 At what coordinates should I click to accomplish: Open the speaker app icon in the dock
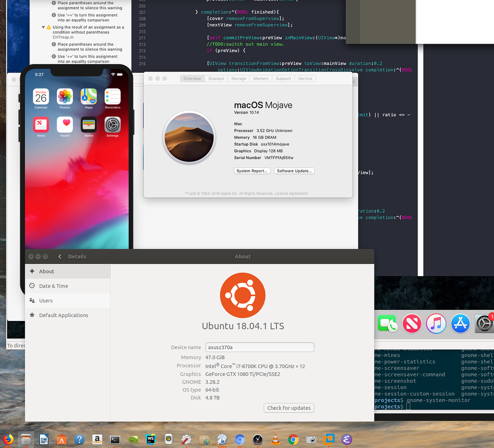click(x=169, y=440)
